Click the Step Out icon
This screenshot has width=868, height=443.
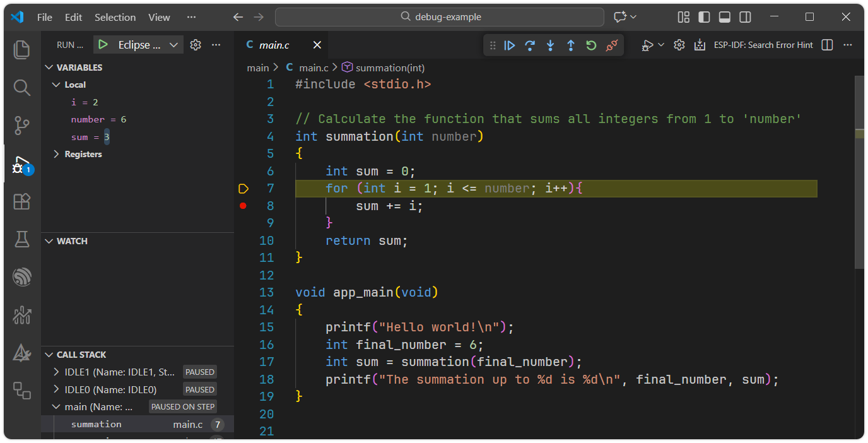pyautogui.click(x=570, y=45)
